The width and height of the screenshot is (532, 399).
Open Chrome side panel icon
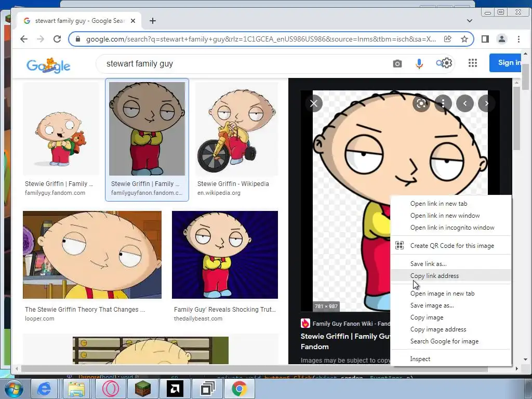(x=485, y=39)
